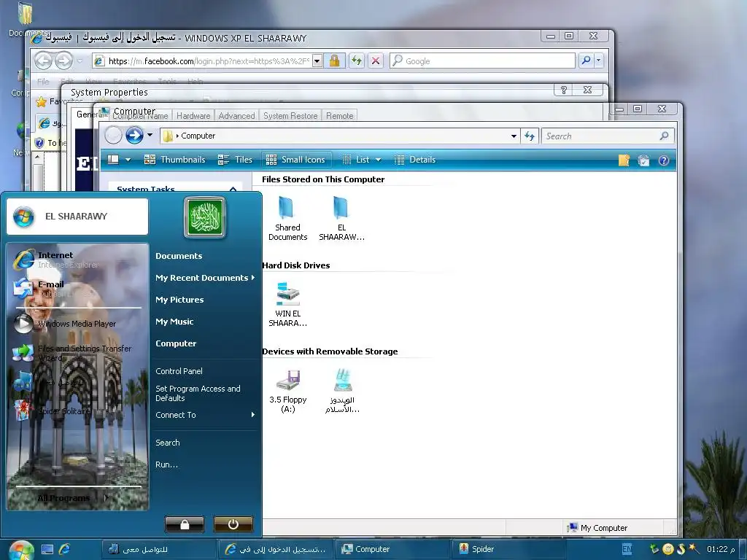Open the Computer address bar dropdown

514,136
